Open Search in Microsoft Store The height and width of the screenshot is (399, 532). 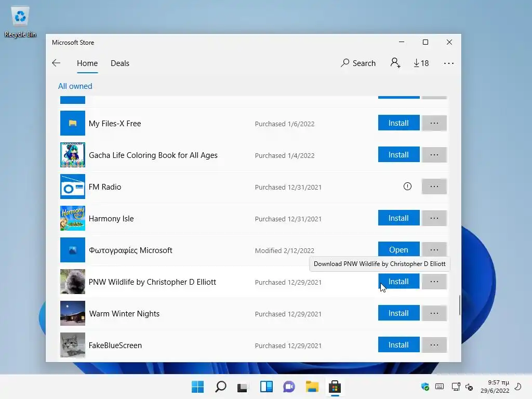tap(358, 63)
